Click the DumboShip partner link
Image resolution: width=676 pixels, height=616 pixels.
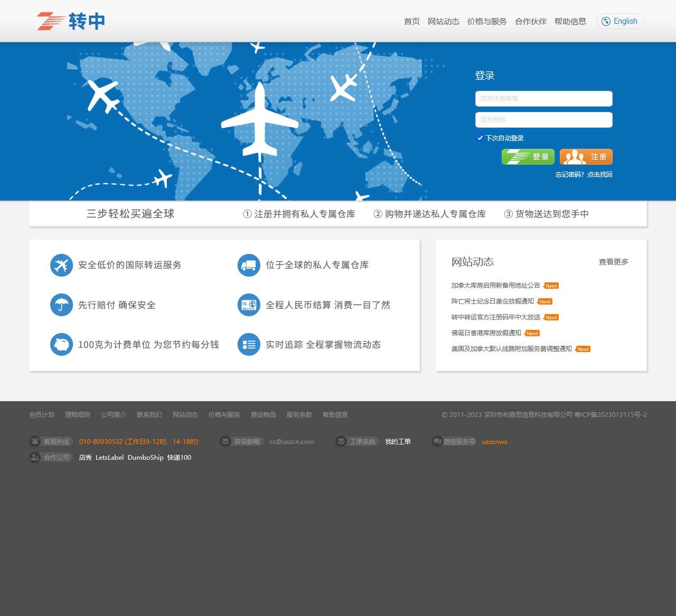click(x=146, y=458)
